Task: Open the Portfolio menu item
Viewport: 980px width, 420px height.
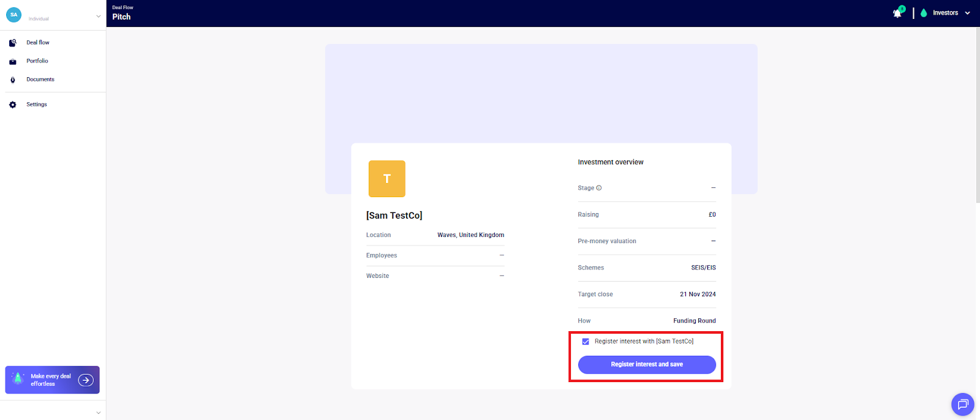Action: point(37,61)
